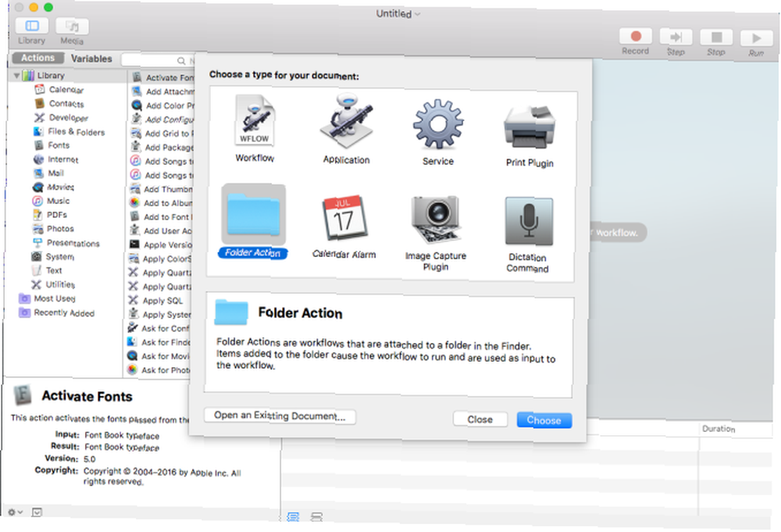Select Contacts in the Library sidebar

(x=66, y=104)
